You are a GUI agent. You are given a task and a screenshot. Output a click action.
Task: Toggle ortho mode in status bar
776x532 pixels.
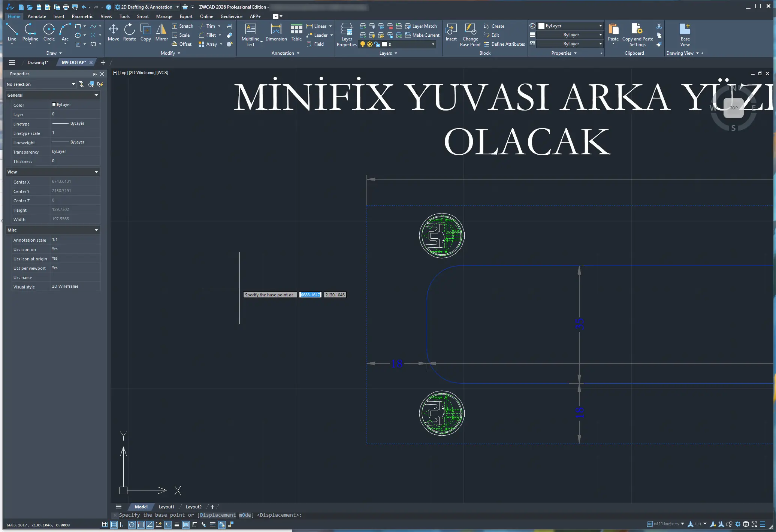tap(123, 525)
